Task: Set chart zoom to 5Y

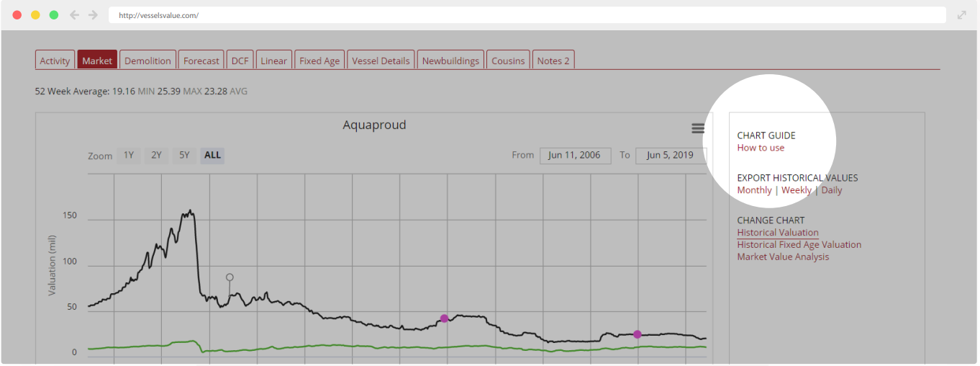Action: click(184, 155)
